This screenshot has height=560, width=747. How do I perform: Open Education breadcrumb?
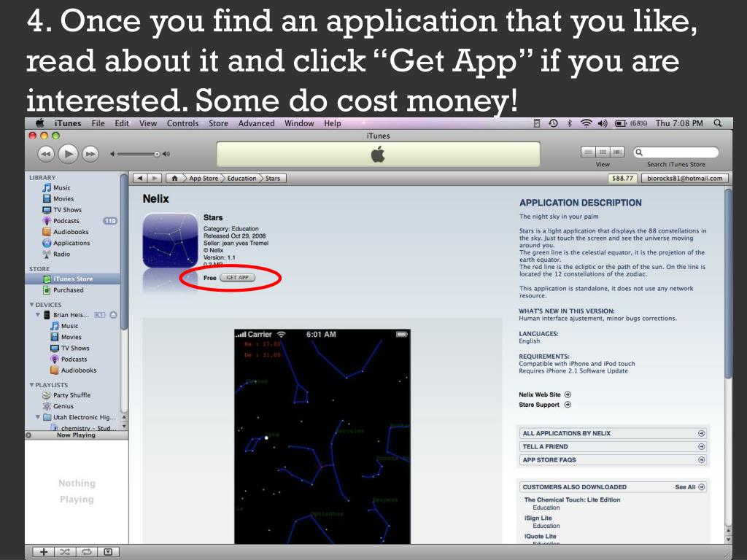[241, 178]
